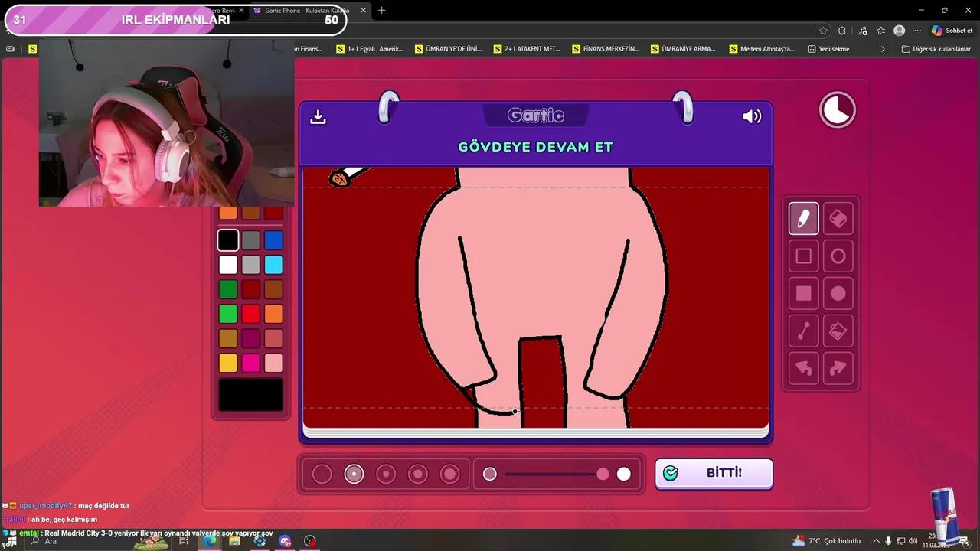This screenshot has width=980, height=551.
Task: Mute the game sound with the speaker icon
Action: [751, 116]
